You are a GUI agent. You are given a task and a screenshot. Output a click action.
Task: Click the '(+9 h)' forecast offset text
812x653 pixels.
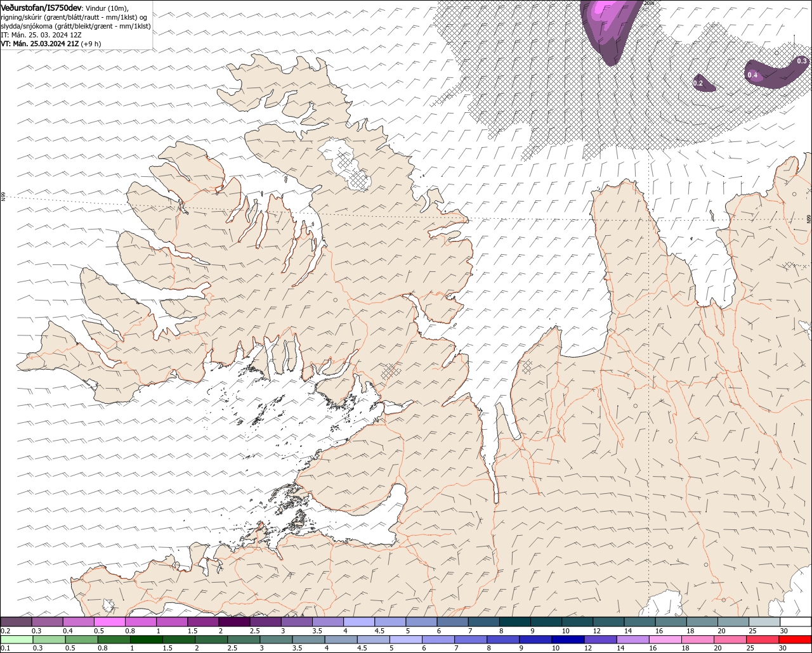click(x=91, y=44)
